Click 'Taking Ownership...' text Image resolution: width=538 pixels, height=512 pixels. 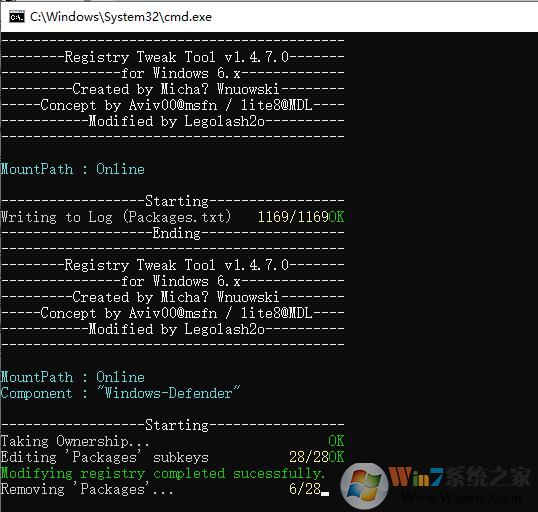pyautogui.click(x=75, y=441)
